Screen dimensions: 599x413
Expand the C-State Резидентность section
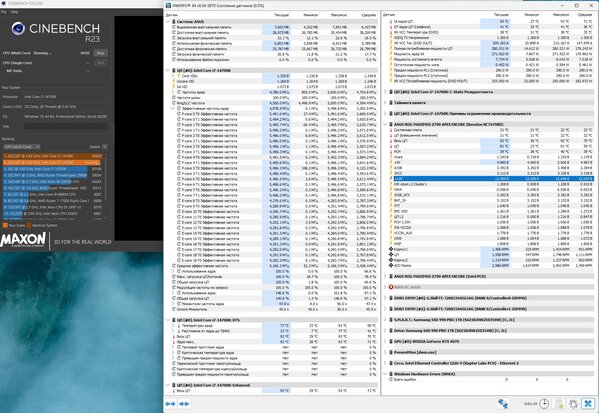click(x=385, y=92)
